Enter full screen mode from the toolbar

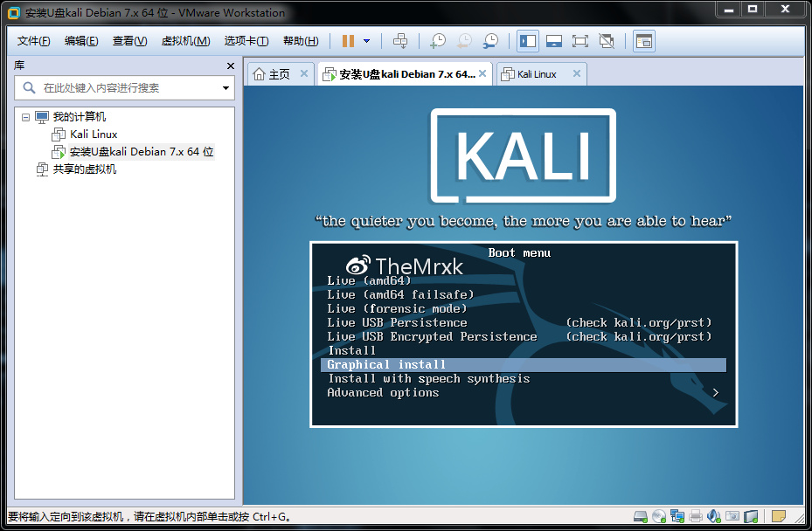point(580,41)
